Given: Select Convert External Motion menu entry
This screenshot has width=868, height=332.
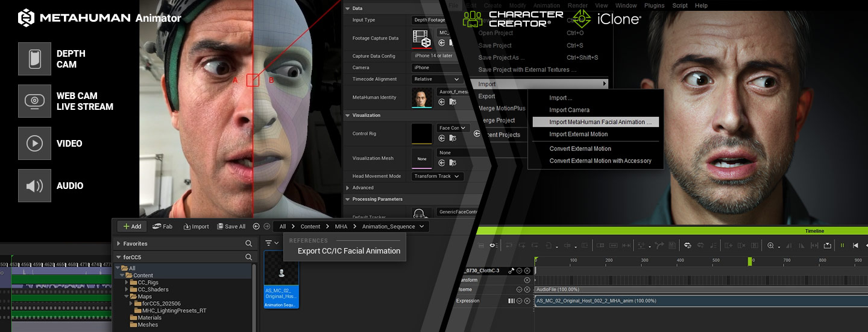Looking at the screenshot, I should click(580, 148).
